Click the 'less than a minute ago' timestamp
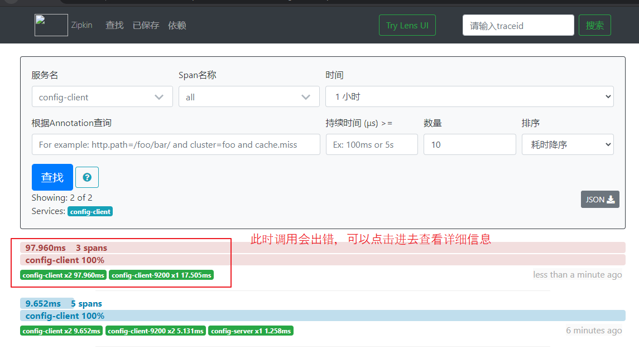Viewport: 639px width, 364px height. tap(578, 275)
